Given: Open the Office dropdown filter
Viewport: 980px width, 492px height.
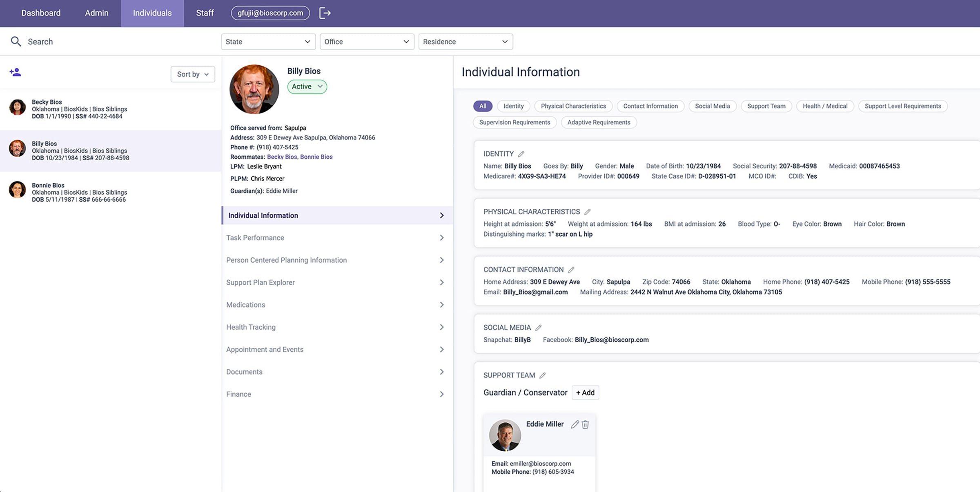Looking at the screenshot, I should coord(366,42).
